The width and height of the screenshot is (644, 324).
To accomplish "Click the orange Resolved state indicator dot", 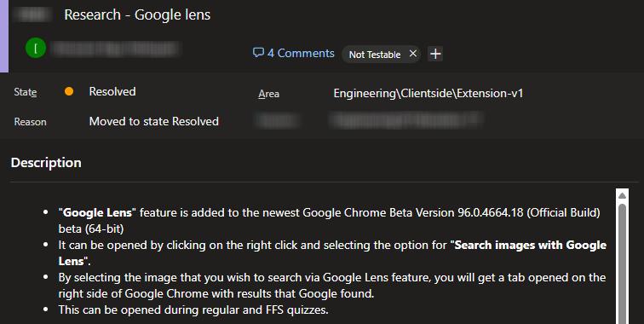I will [69, 91].
